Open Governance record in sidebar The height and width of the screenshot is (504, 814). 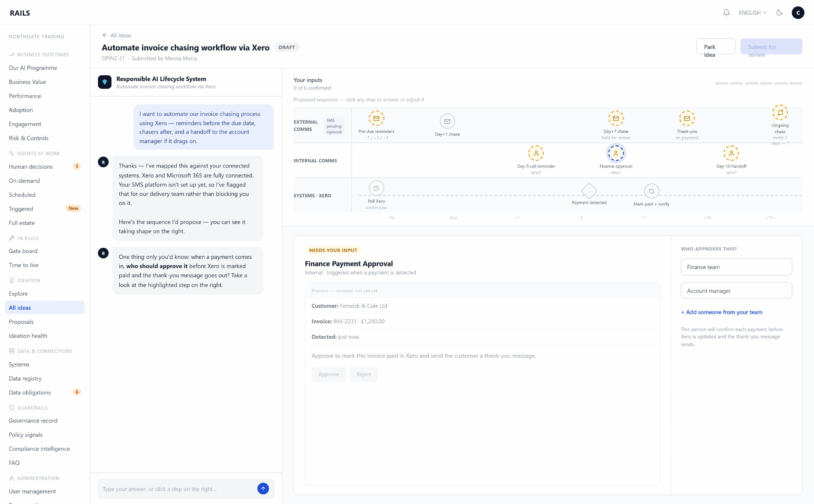(44, 421)
